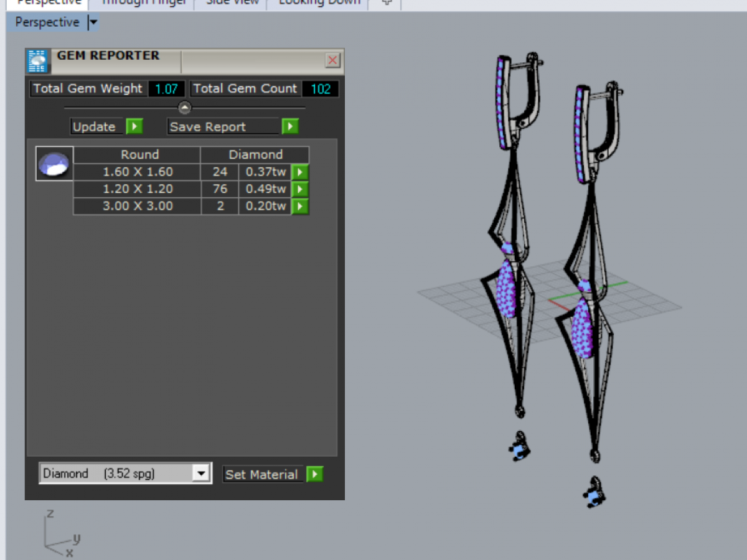Open the Perspective viewport menu arrow
The width and height of the screenshot is (747, 560).
[93, 22]
